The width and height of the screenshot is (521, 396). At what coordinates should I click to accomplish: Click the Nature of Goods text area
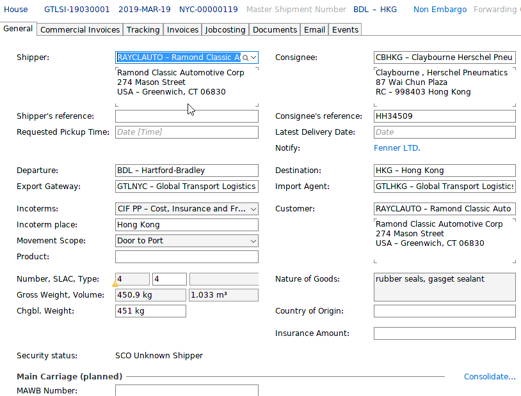[x=445, y=287]
